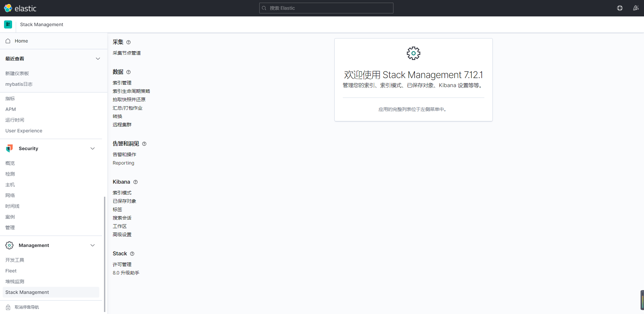644x314 pixels.
Task: Open the Reporting link
Action: click(123, 163)
